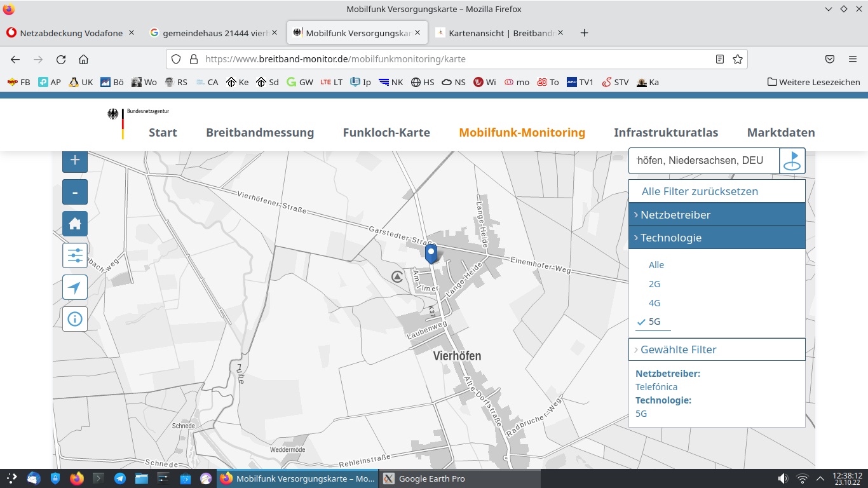
Task: Collapse the Gewählte Filter section
Action: [717, 349]
